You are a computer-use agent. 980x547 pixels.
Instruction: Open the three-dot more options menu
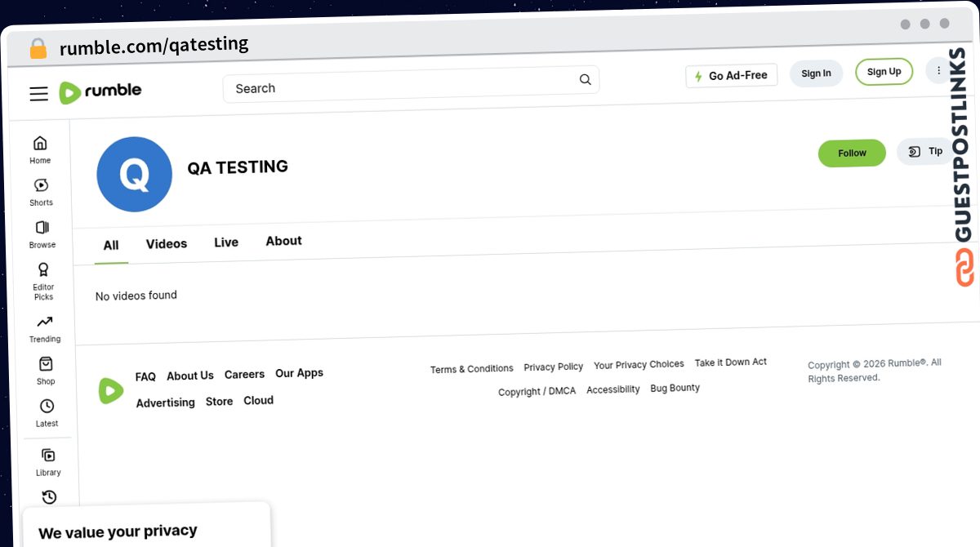[939, 71]
